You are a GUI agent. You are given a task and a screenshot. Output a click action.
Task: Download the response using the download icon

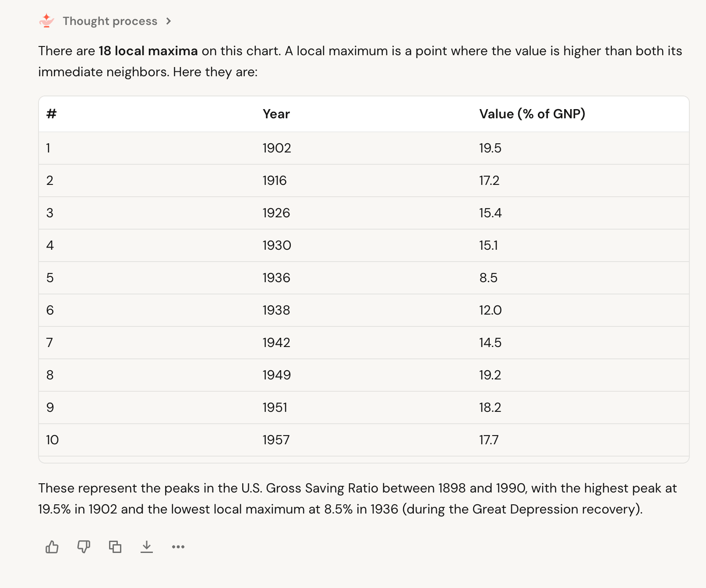pos(147,547)
